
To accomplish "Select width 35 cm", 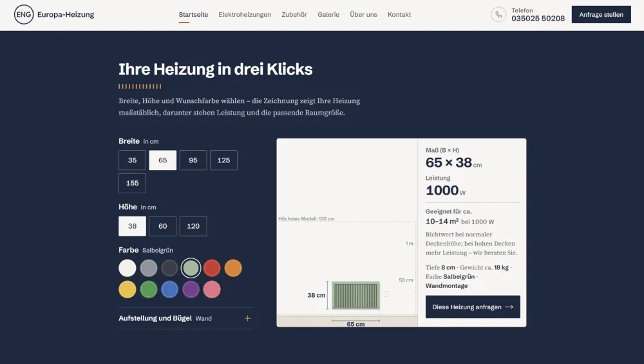I will pos(132,160).
